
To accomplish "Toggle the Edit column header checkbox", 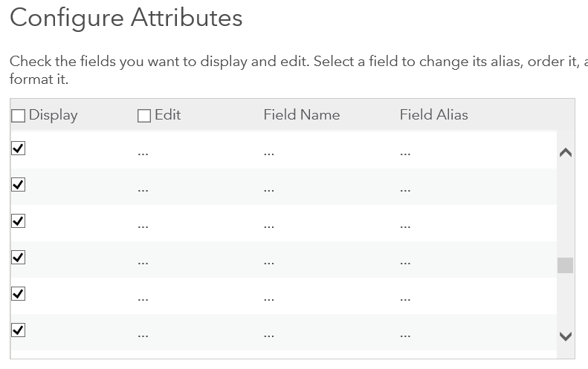I will pos(144,116).
